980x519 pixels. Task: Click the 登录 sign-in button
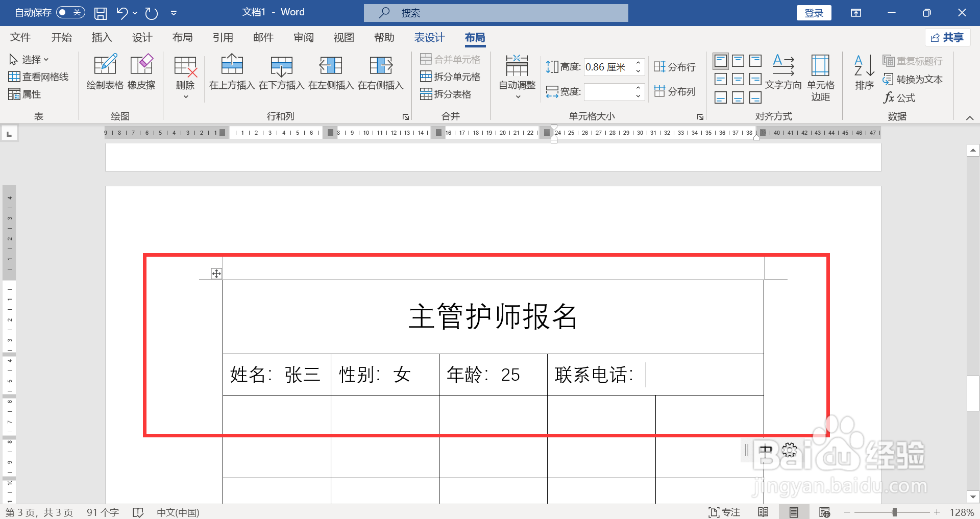814,12
